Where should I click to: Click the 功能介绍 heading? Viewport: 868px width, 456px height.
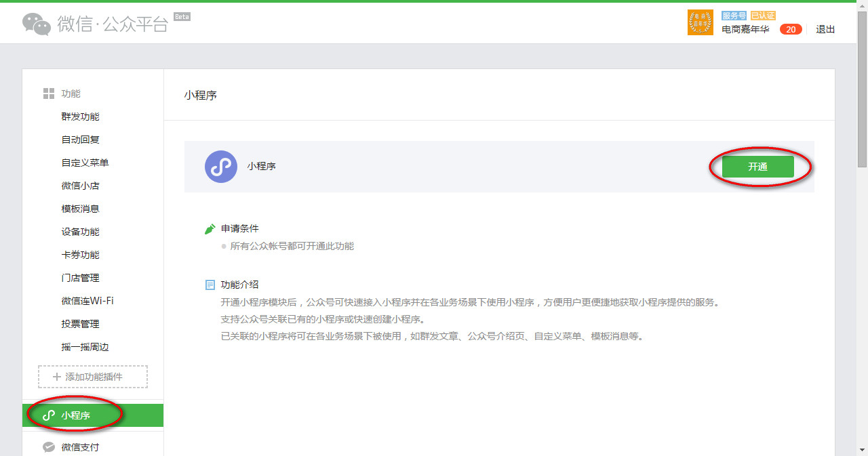(x=240, y=285)
